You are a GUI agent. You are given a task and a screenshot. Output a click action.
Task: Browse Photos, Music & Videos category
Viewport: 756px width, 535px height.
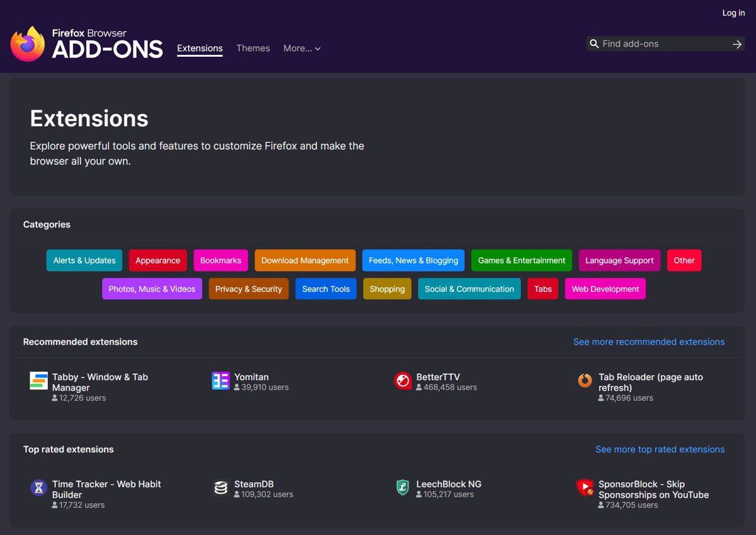(152, 289)
